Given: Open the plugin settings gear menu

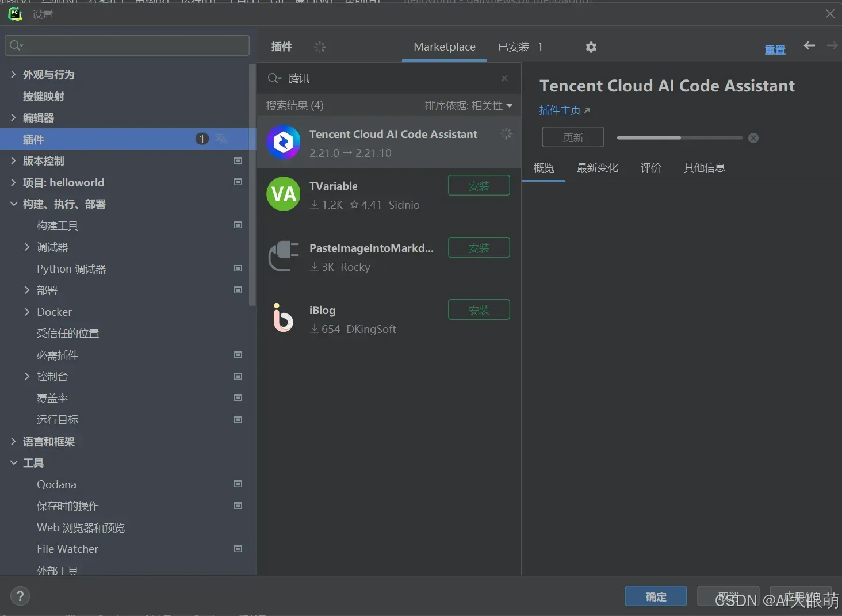Looking at the screenshot, I should pos(591,47).
